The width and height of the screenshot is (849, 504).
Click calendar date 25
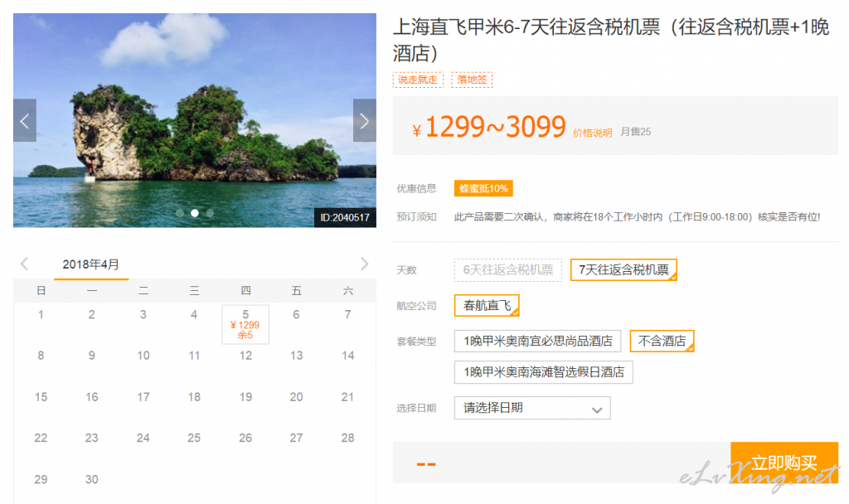[x=194, y=438]
